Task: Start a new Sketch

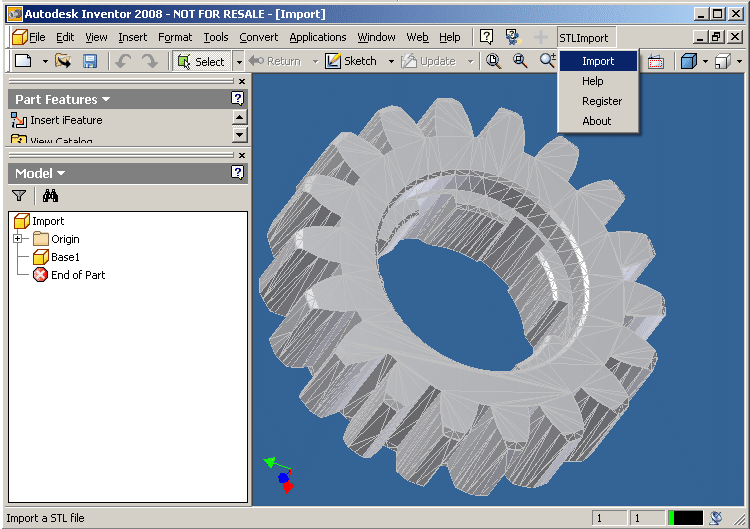Action: click(x=352, y=61)
